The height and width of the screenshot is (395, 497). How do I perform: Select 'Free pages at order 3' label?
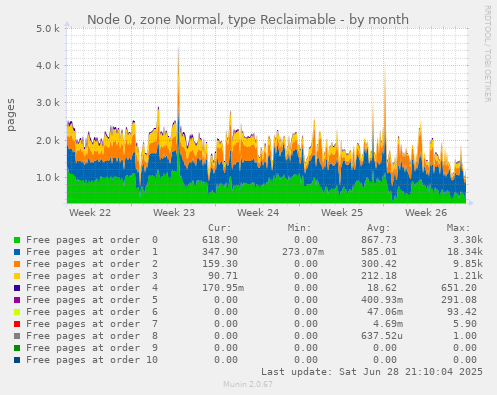click(92, 276)
